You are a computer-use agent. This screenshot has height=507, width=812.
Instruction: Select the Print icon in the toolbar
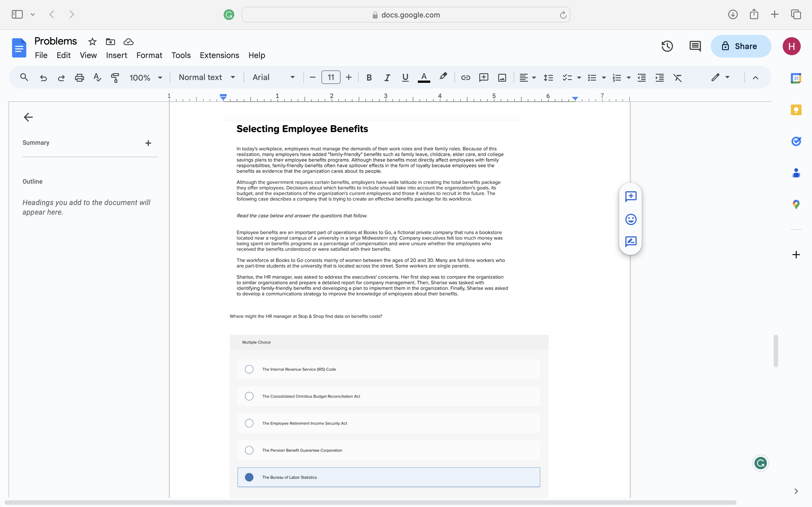pos(79,77)
